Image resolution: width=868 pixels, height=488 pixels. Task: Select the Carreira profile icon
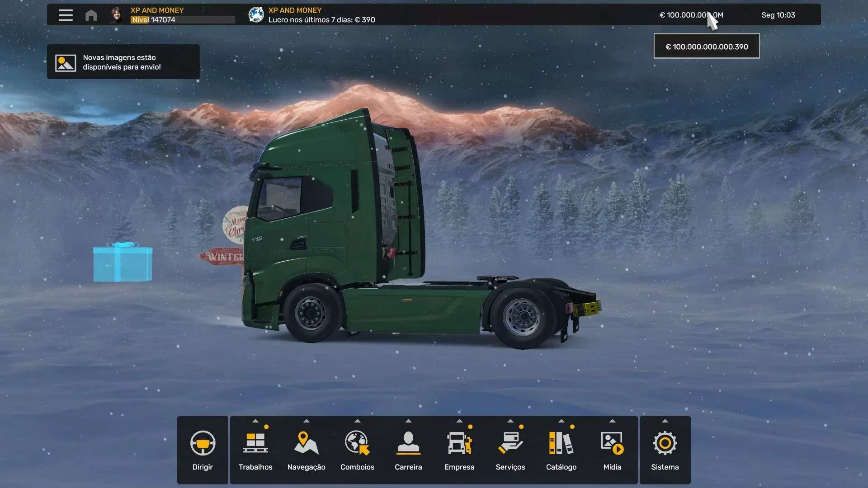click(408, 443)
